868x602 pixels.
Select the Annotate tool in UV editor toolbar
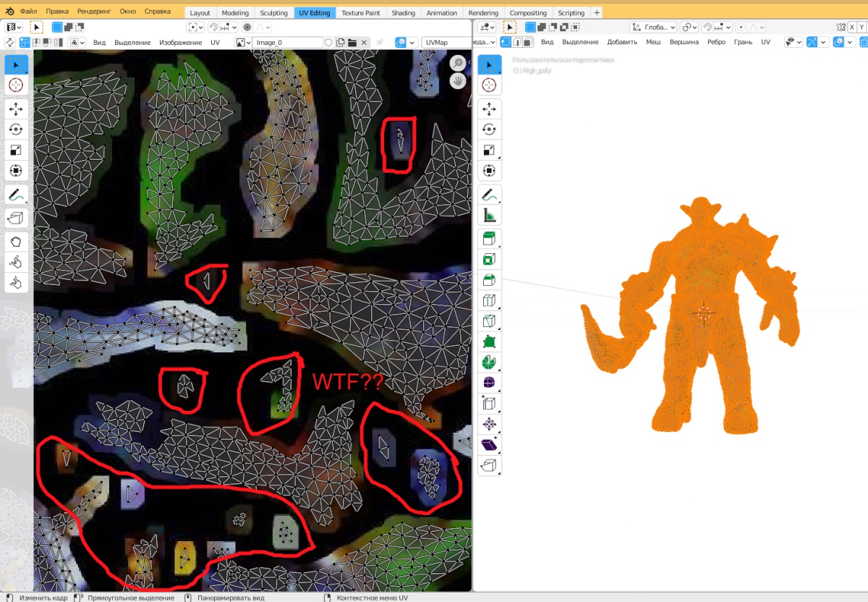(x=16, y=195)
